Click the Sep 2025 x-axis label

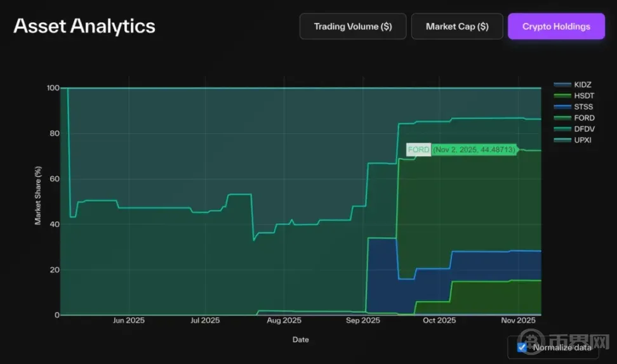pos(362,321)
